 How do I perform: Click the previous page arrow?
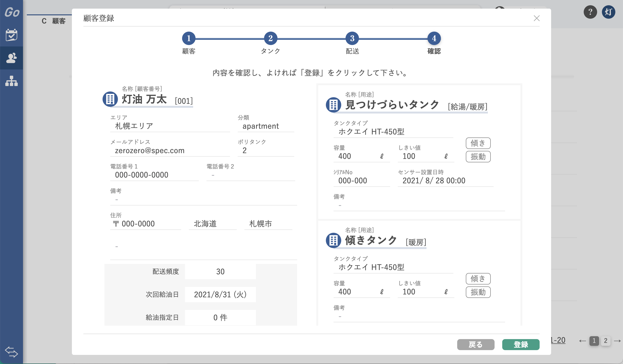583,341
